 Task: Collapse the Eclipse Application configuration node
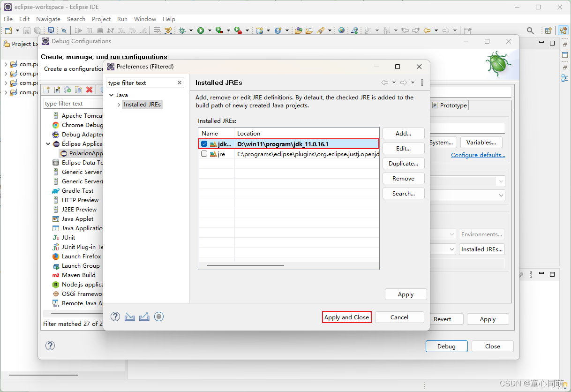[48, 144]
